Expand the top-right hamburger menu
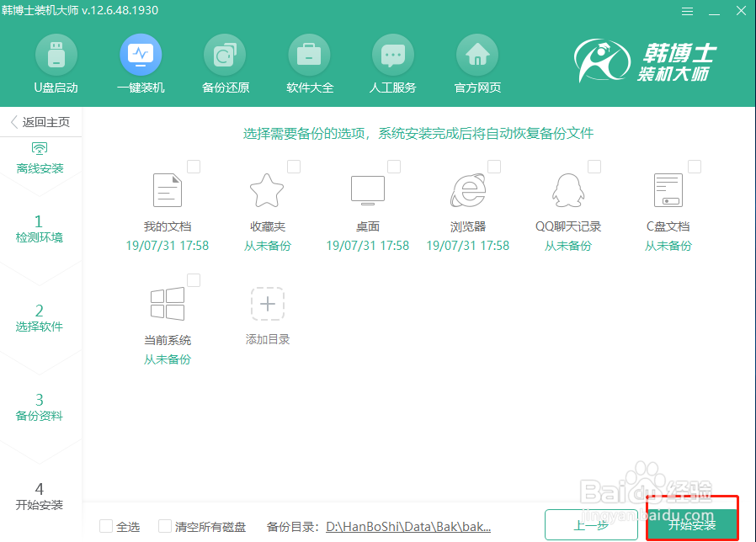Viewport: 756px width, 542px height. (x=687, y=11)
